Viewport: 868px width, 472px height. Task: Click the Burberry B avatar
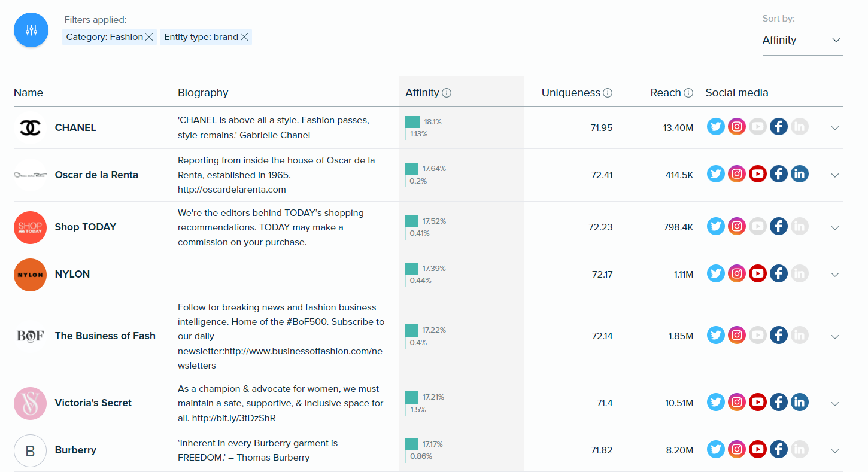[30, 450]
